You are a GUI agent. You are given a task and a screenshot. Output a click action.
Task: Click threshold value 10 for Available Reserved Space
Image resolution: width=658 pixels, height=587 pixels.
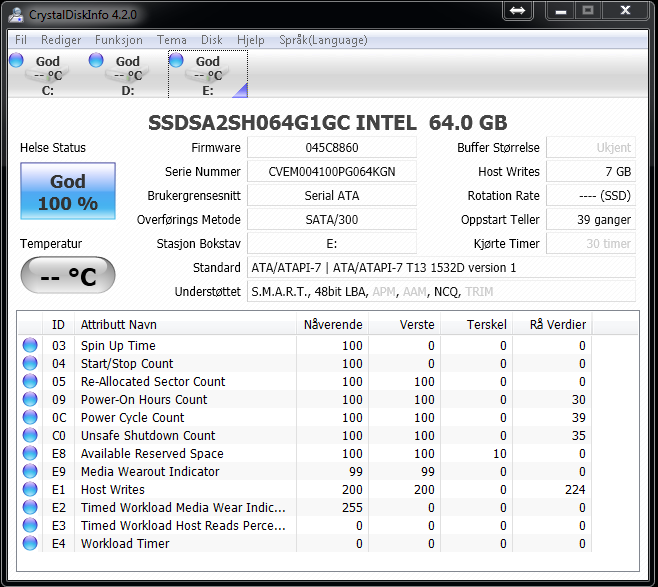500,454
